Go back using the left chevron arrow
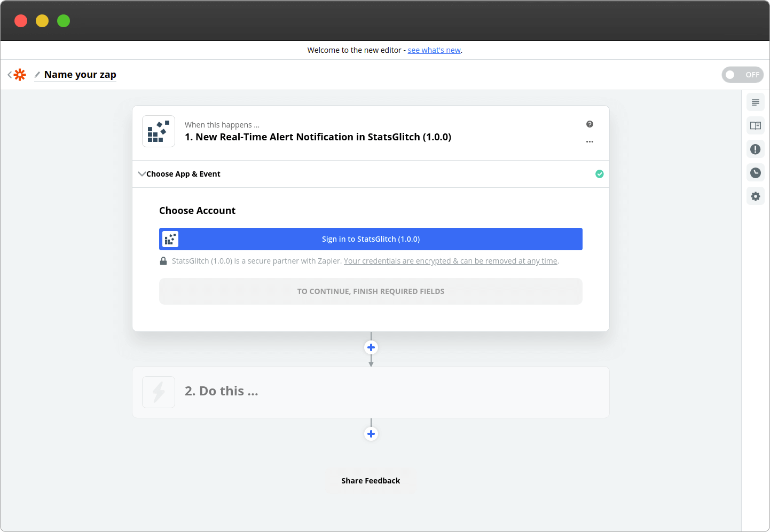The image size is (770, 532). 10,75
